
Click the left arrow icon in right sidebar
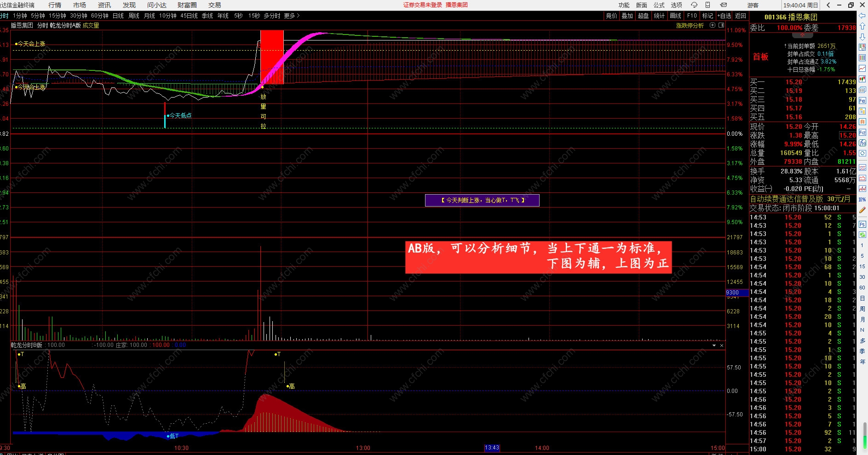862,15
